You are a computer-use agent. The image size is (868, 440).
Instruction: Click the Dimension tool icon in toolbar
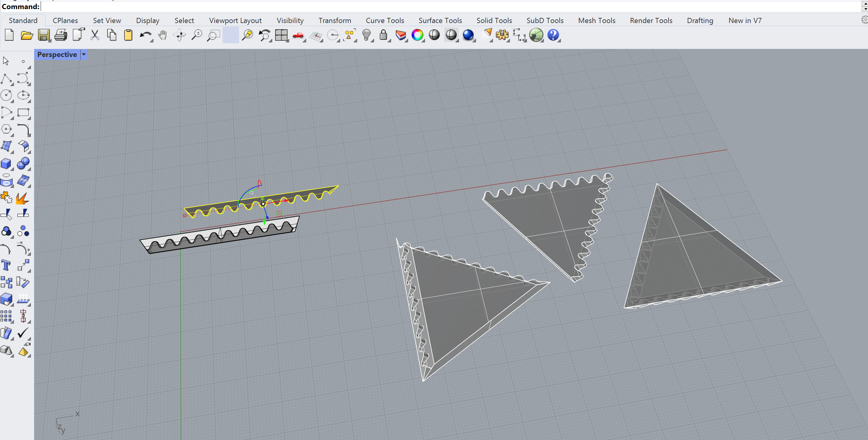coord(519,35)
